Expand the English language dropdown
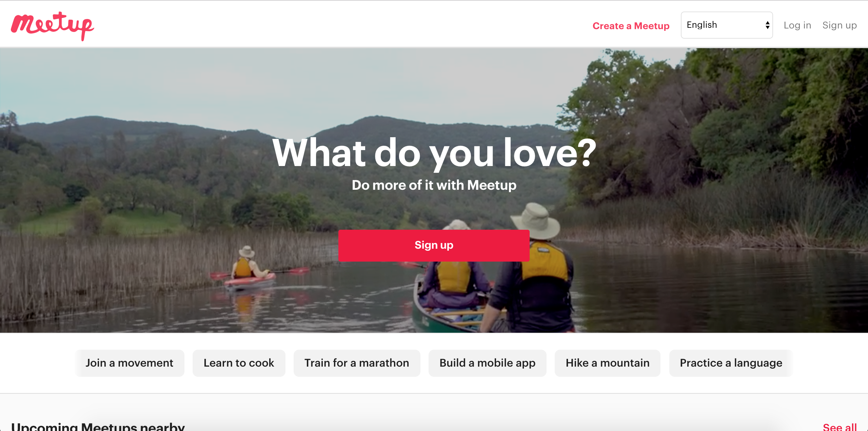The image size is (868, 431). click(727, 25)
